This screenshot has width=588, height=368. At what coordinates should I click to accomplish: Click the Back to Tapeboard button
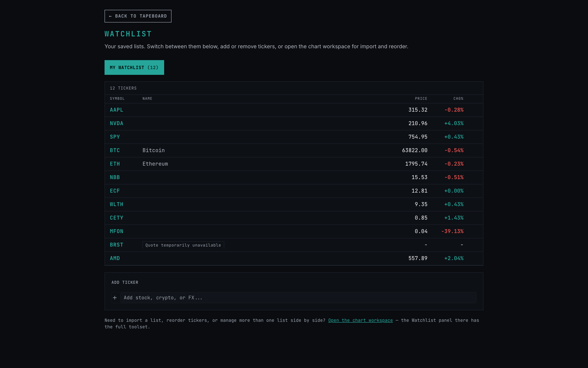(x=138, y=16)
